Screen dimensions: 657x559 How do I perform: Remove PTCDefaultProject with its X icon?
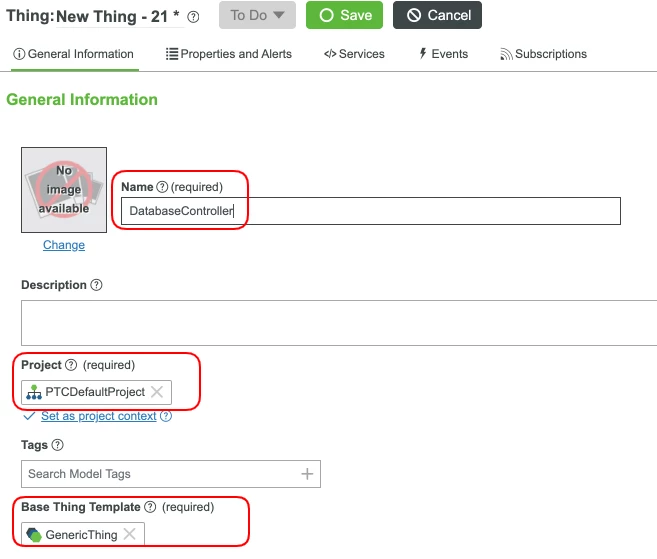(157, 392)
